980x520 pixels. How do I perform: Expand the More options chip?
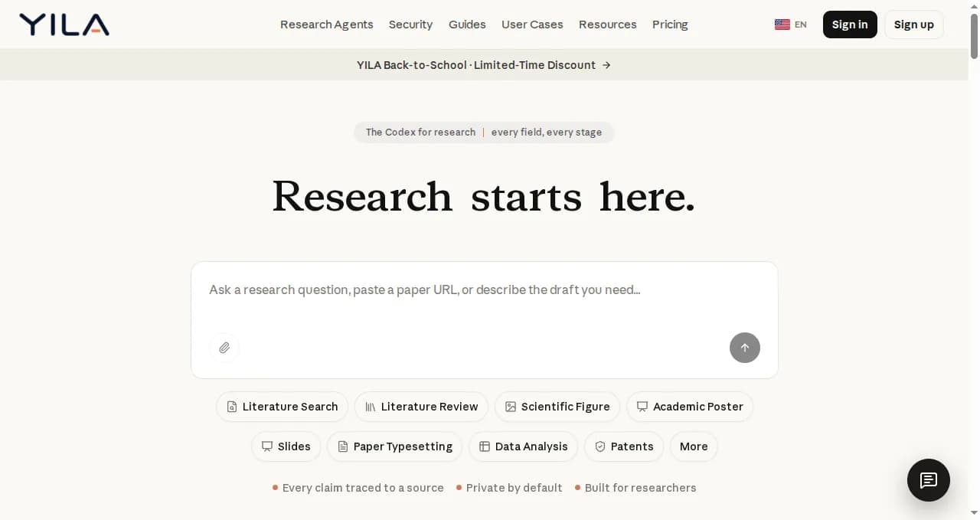pos(694,446)
